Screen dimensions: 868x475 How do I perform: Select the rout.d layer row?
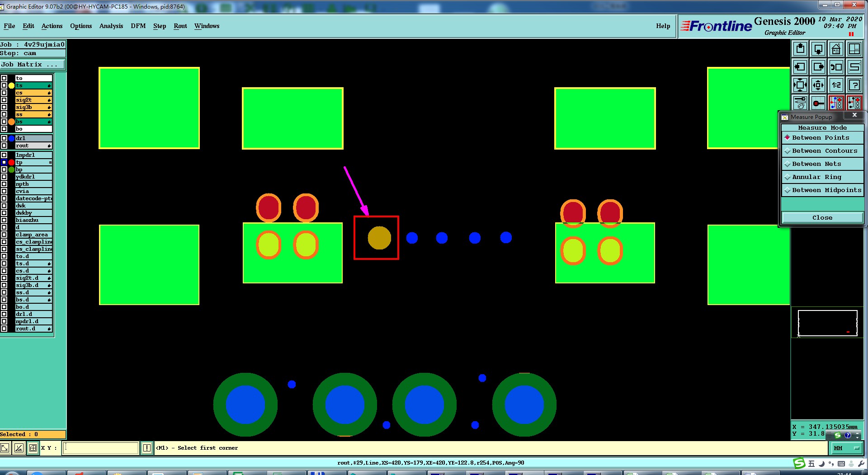point(34,329)
